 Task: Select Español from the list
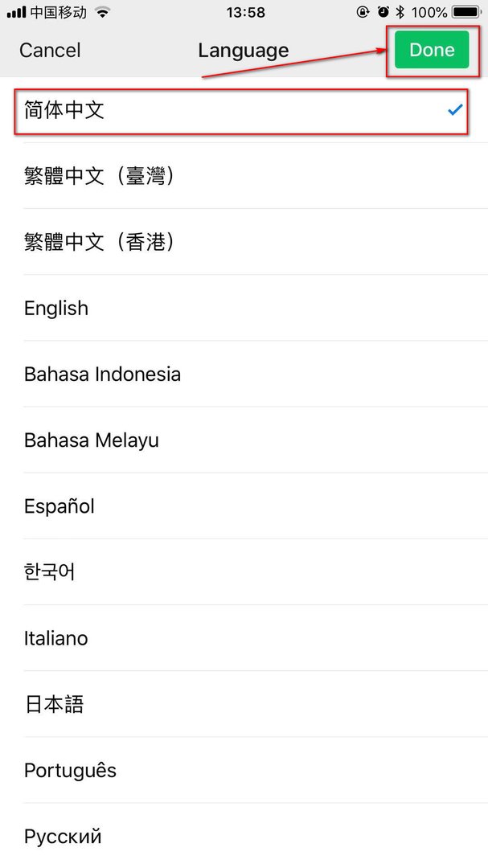59,506
